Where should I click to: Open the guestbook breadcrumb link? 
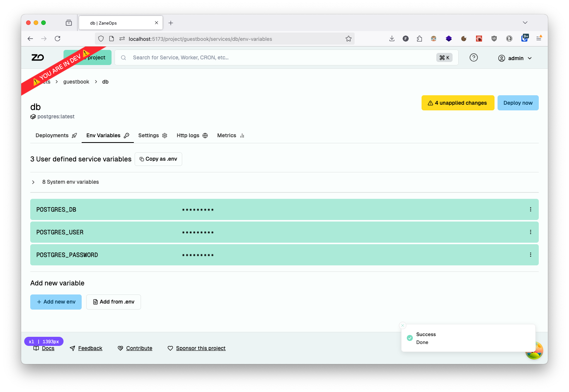pos(76,82)
